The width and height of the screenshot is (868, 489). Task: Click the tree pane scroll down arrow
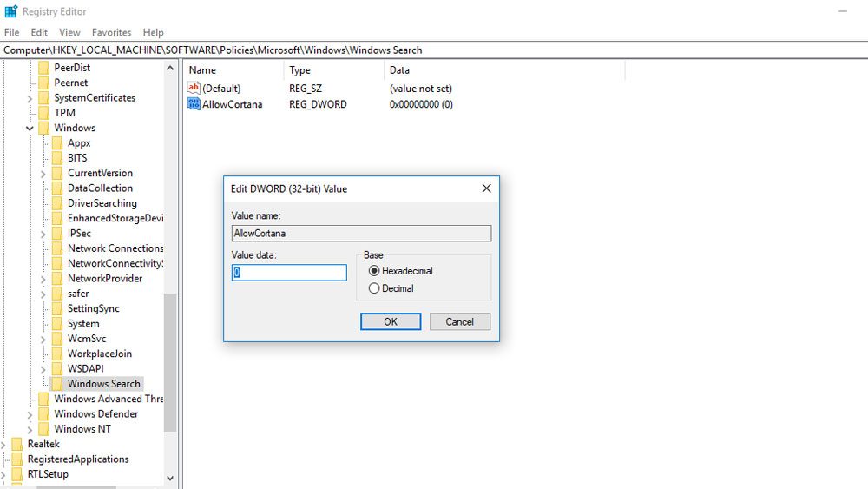pos(170,478)
